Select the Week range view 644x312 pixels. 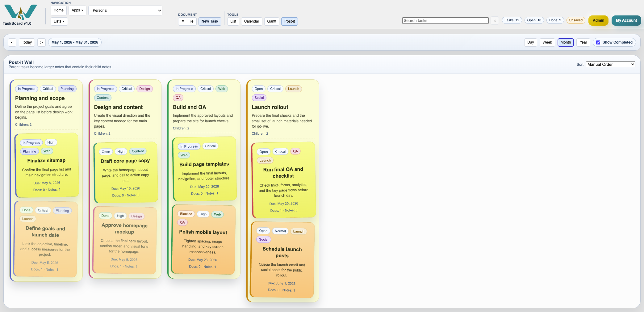pyautogui.click(x=547, y=42)
